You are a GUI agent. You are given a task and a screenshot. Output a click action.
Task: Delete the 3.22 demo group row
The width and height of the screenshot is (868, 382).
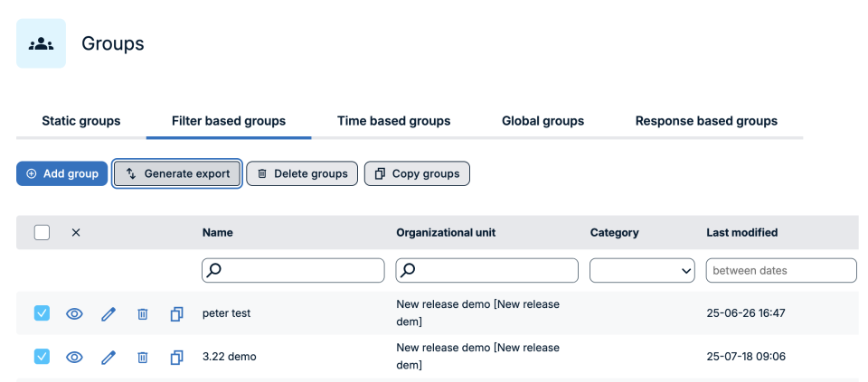142,357
